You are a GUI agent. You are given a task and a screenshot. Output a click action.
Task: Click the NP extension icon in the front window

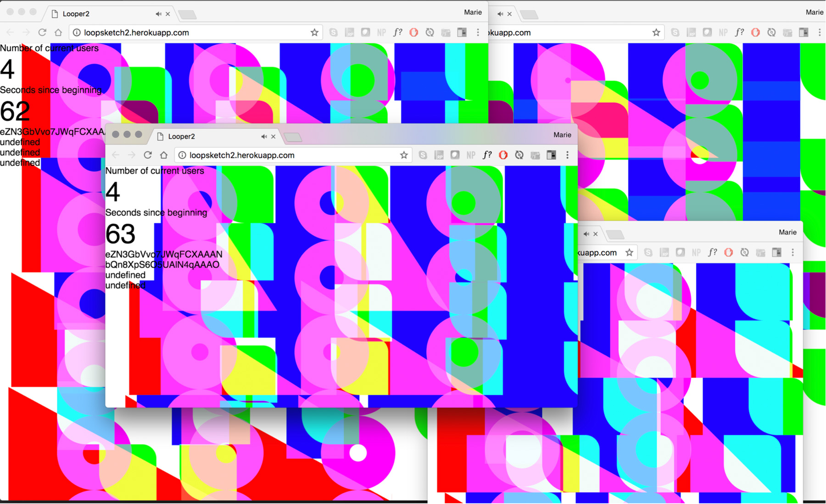click(x=471, y=155)
